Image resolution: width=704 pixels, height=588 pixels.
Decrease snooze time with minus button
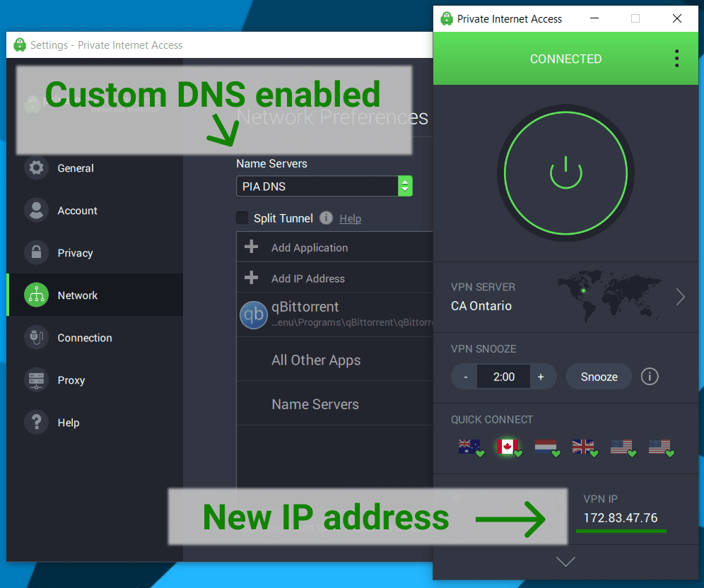click(465, 377)
